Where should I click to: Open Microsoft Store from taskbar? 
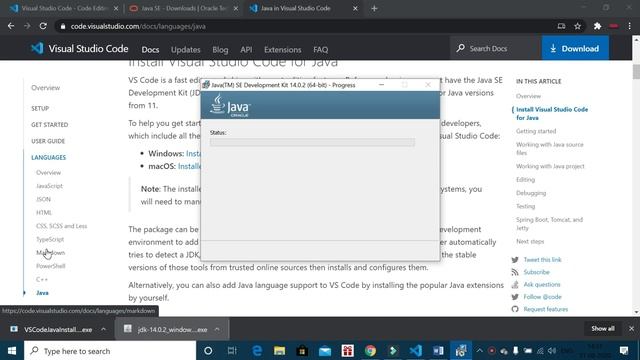[302, 351]
